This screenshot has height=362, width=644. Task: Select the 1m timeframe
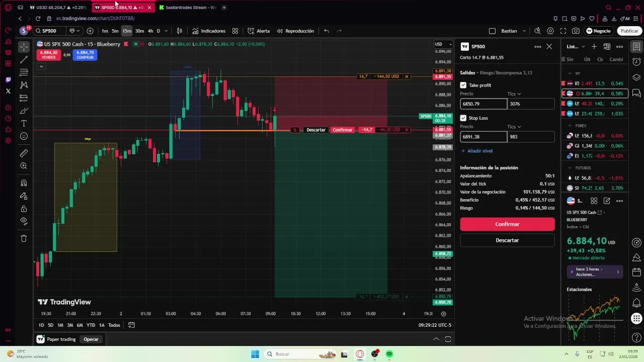(105, 31)
